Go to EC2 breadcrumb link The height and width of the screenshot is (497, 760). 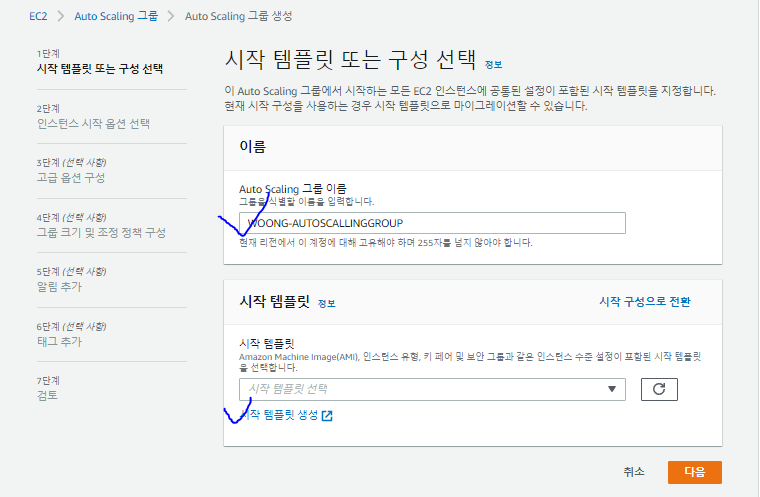click(x=38, y=16)
